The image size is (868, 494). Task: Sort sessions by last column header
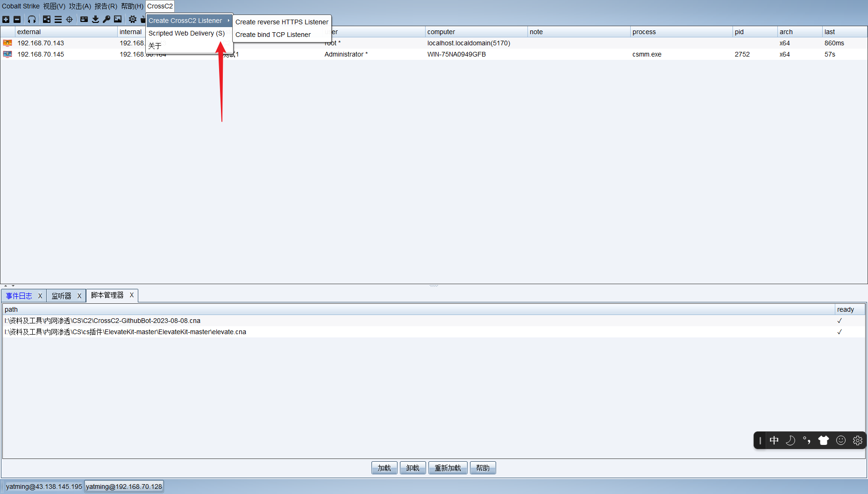point(845,32)
